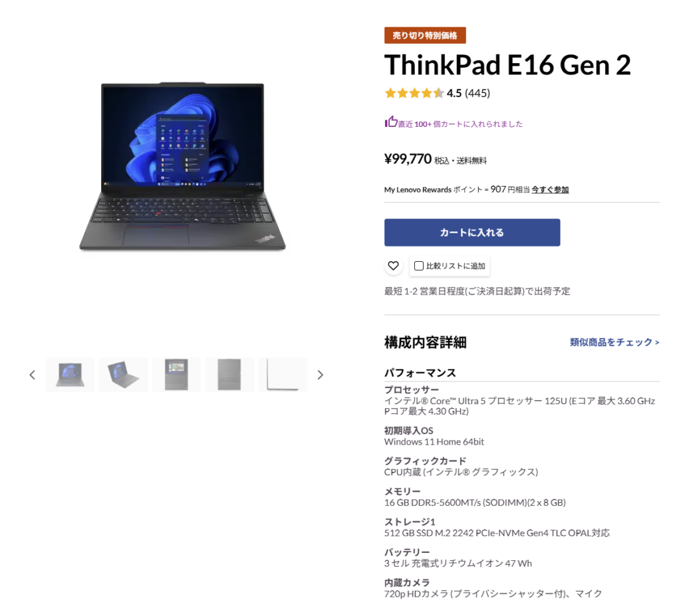Open the (445) review count
This screenshot has width=681, height=616.
coord(477,93)
